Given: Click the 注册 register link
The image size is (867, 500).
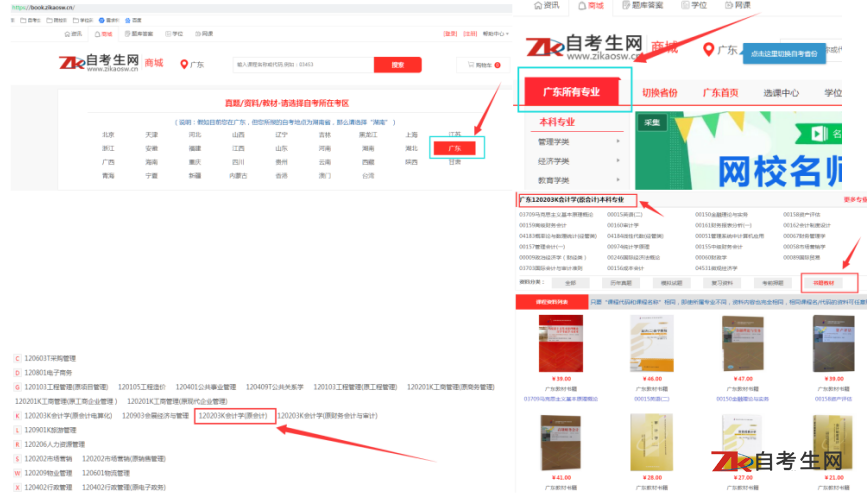Looking at the screenshot, I should coord(470,34).
